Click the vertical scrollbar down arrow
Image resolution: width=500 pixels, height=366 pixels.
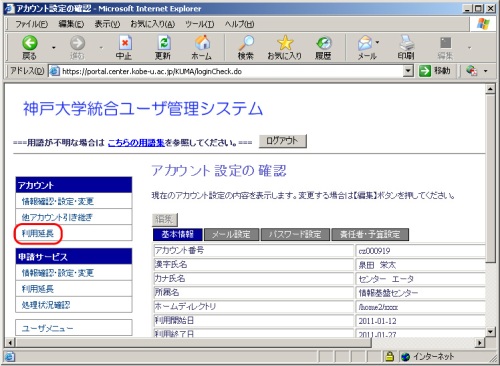[490, 331]
